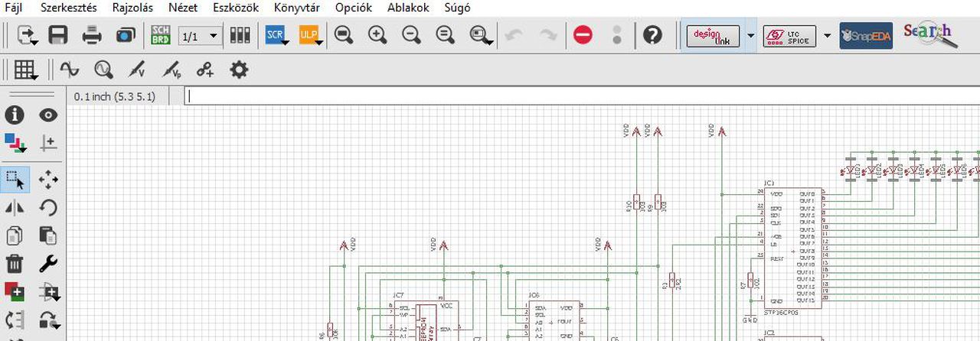Open the gate swap dropdown tool
980x341 pixels.
click(50, 320)
